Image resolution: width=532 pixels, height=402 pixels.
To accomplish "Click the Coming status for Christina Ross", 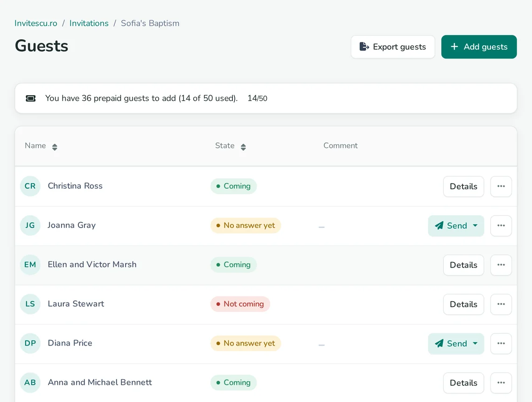I will click(233, 186).
